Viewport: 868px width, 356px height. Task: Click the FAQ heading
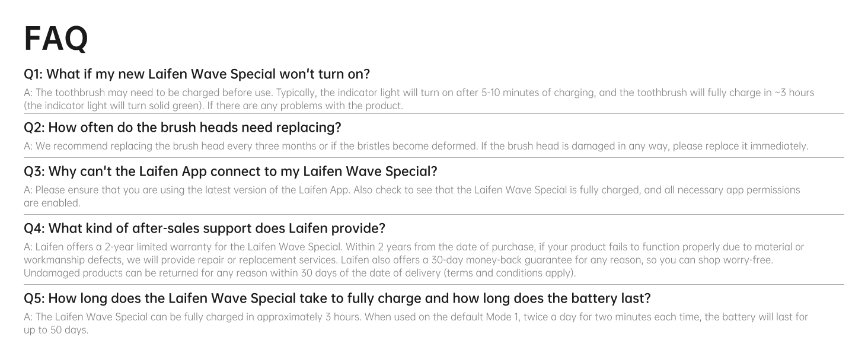pos(56,39)
